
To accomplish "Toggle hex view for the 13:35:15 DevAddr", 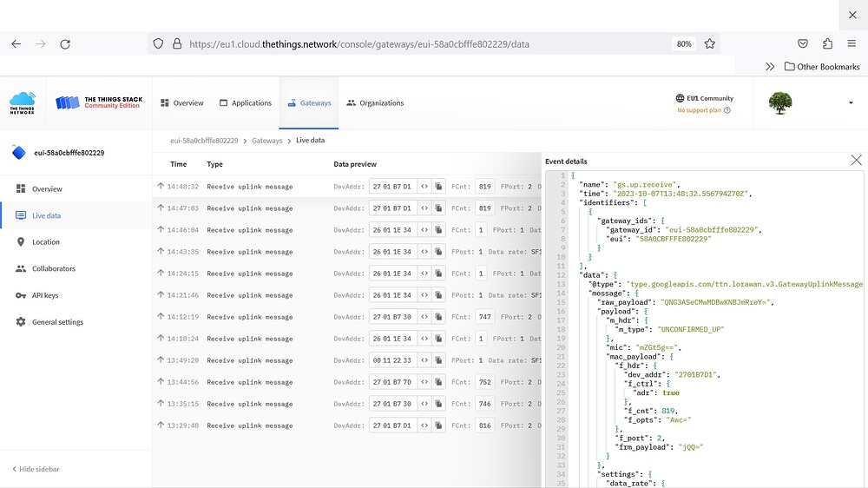I will coord(424,404).
